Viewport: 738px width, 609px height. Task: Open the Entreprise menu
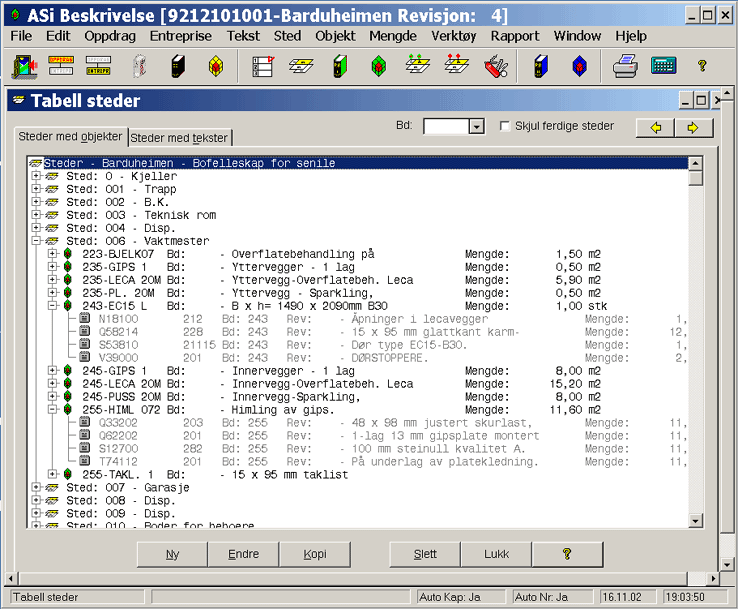point(181,36)
